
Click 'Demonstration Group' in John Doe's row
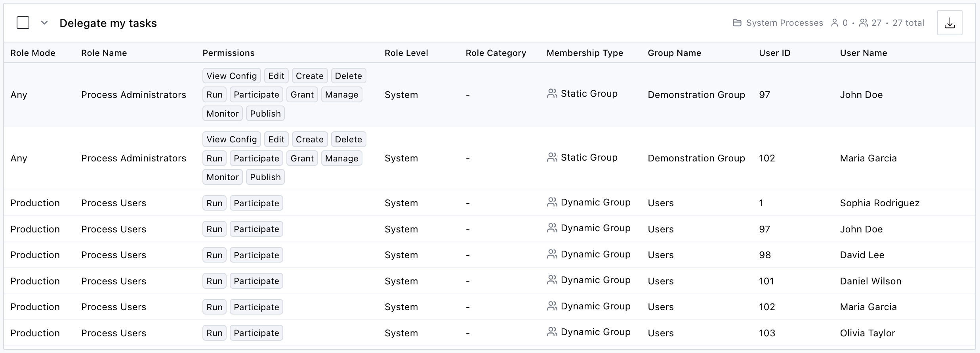pyautogui.click(x=696, y=95)
